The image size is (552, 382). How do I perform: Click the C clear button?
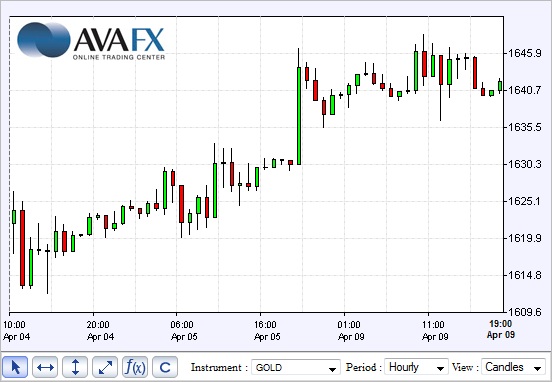coord(165,367)
